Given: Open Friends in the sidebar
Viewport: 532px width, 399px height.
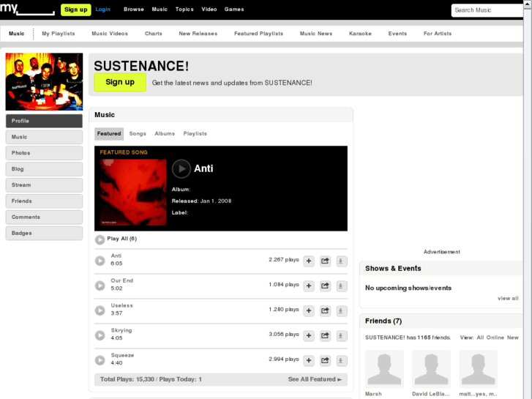Looking at the screenshot, I should pyautogui.click(x=44, y=201).
